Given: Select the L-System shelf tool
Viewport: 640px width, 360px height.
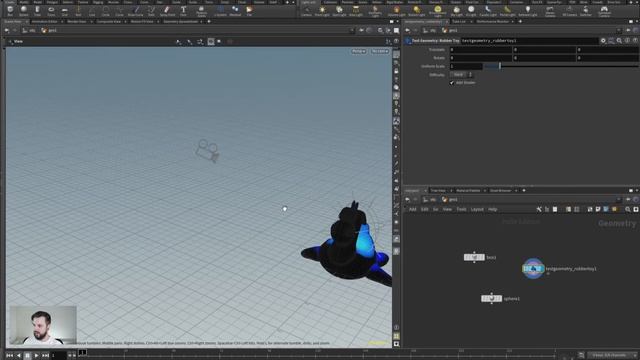Looking at the screenshot, I should pos(220,10).
